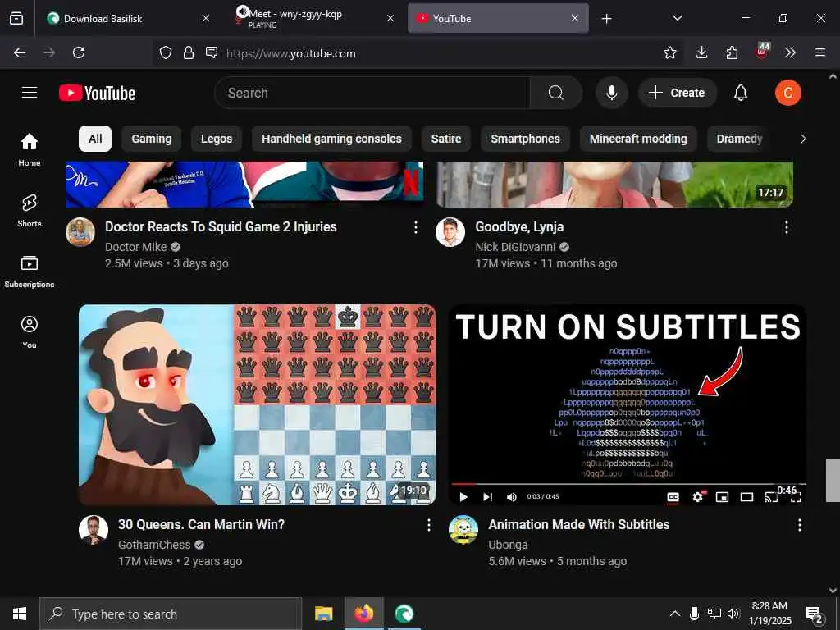The width and height of the screenshot is (840, 630).
Task: Open Ubonga channel name link
Action: (508, 545)
